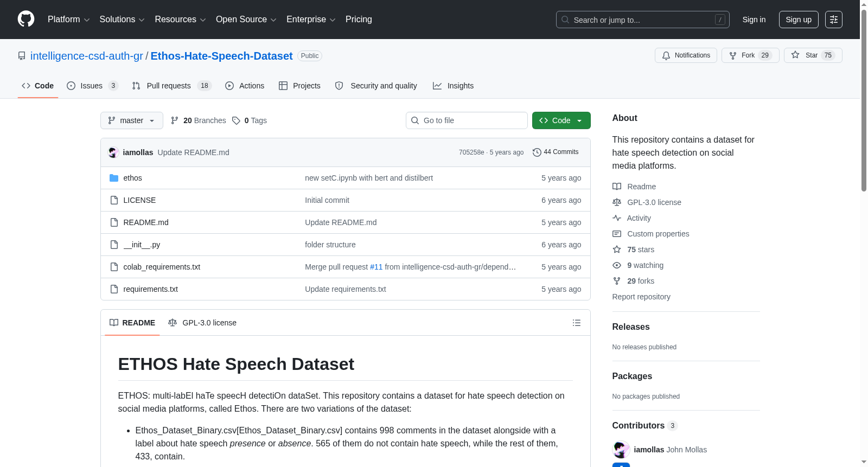
Task: Open the Contributors section heading link
Action: 645,426
